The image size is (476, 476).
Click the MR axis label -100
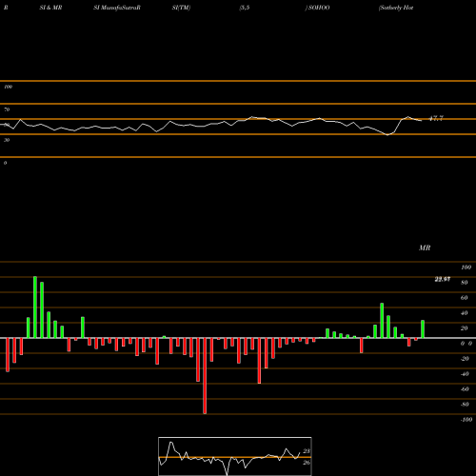pos(466,420)
